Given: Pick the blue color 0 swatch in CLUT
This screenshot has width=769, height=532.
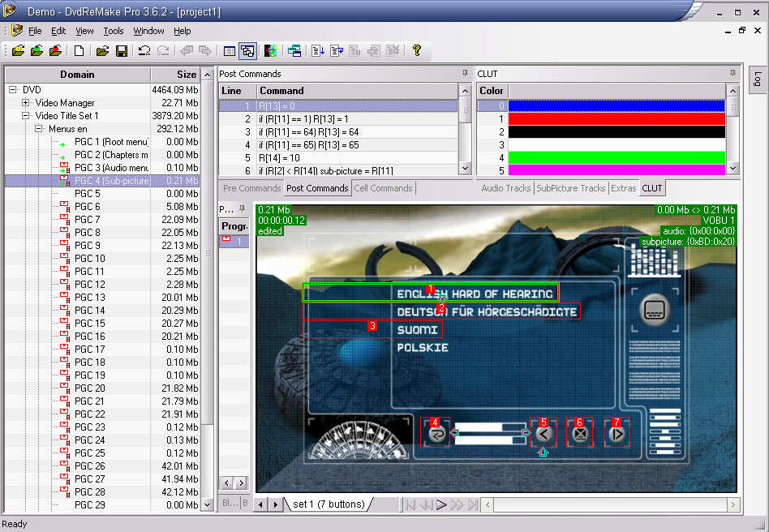Looking at the screenshot, I should click(x=616, y=105).
